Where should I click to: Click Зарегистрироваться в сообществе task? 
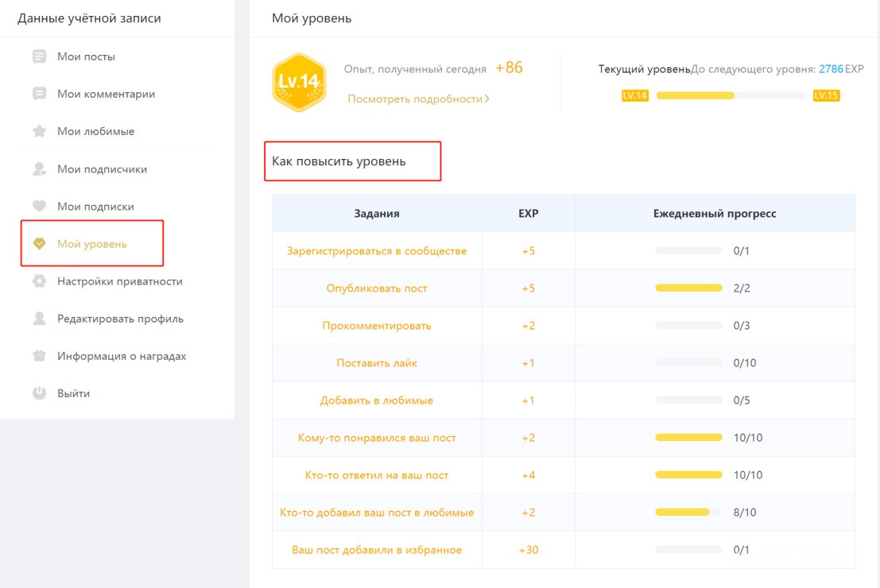coord(377,251)
